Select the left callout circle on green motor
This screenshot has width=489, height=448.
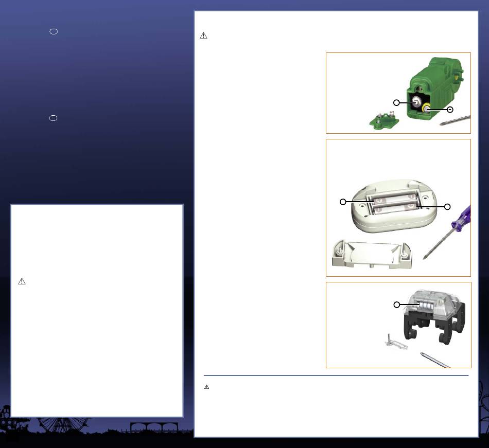click(x=396, y=103)
